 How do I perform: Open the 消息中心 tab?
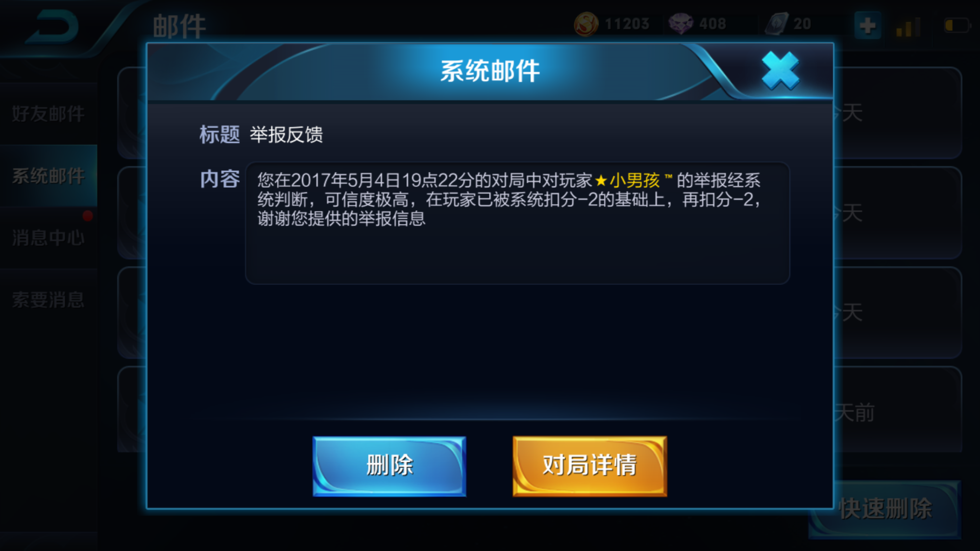48,238
